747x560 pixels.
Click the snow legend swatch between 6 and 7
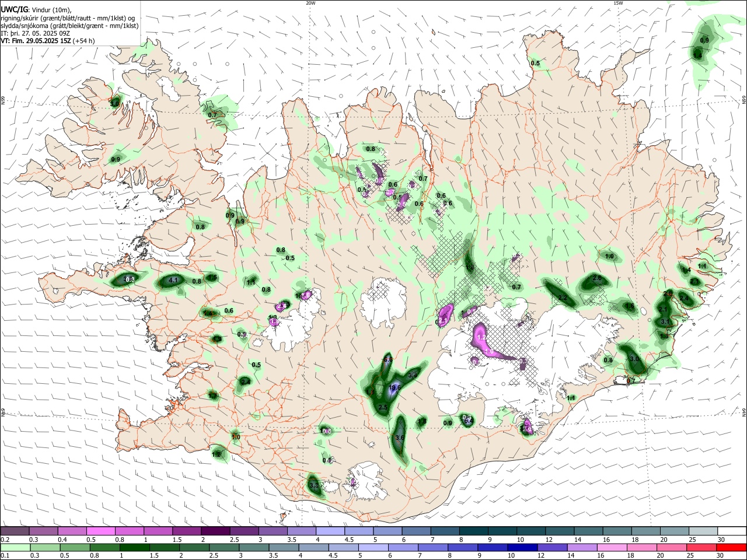pos(416,531)
